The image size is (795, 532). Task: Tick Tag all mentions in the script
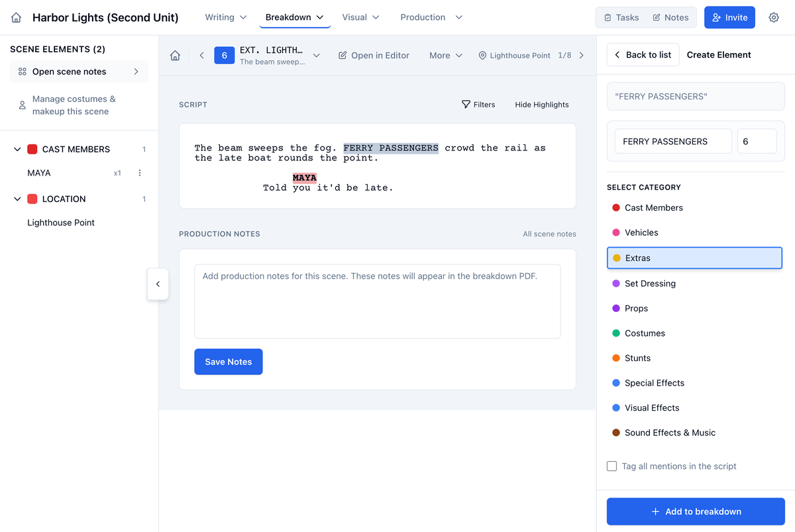click(x=611, y=466)
